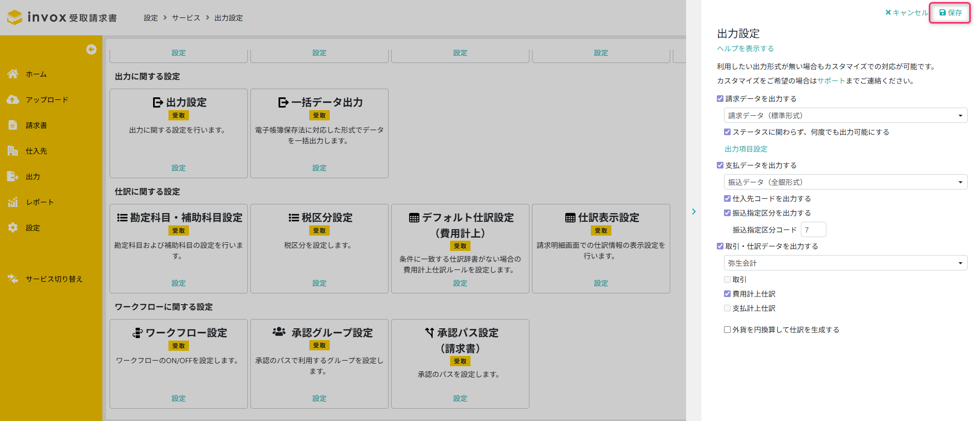Click the 振込指定区分コード input field

(x=813, y=230)
